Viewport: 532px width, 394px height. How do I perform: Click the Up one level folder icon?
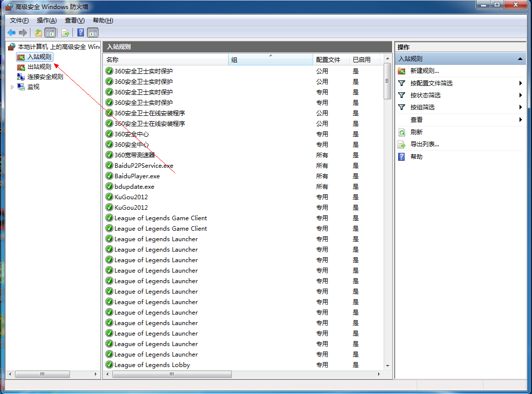point(38,32)
